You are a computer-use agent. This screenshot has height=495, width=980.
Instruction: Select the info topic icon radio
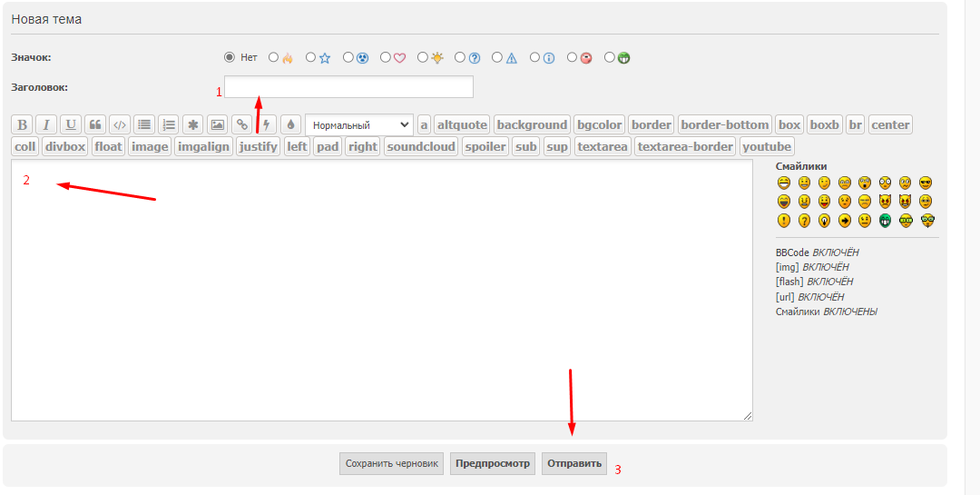coord(534,57)
